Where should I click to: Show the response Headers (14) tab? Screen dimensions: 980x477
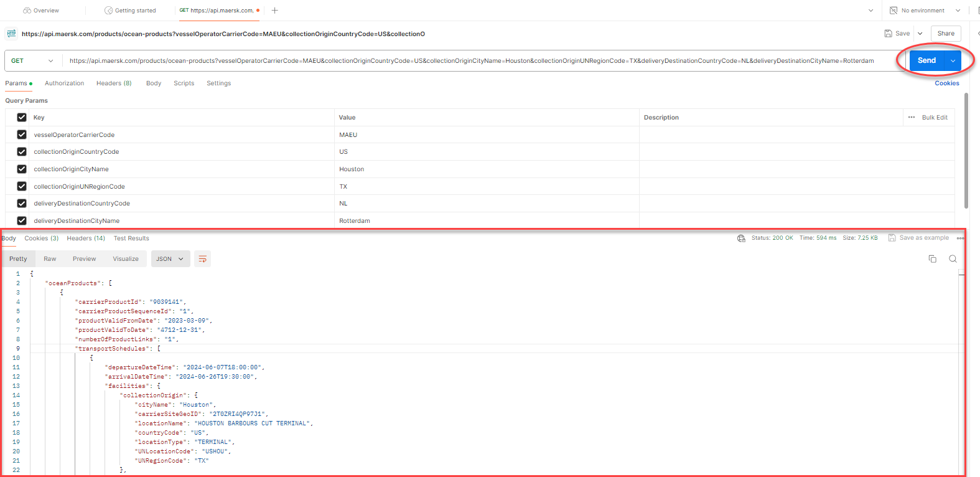tap(86, 238)
